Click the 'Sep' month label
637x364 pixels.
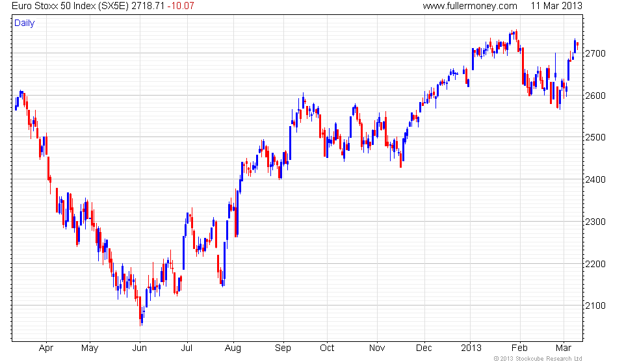(x=283, y=348)
